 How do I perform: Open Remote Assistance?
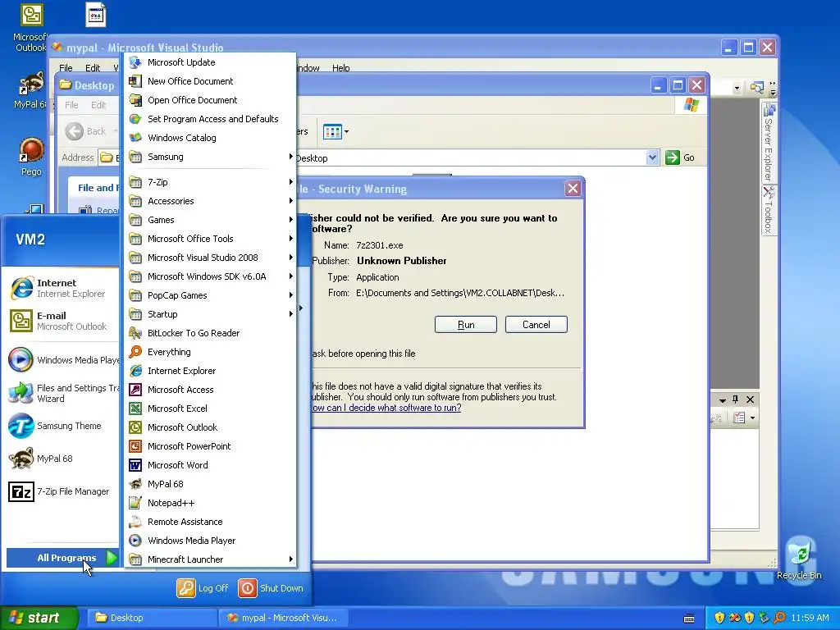point(210,522)
